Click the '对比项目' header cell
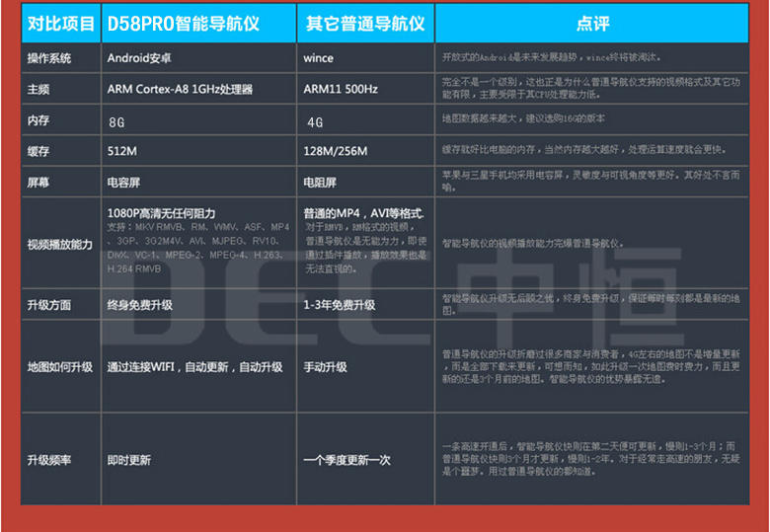Viewport: 770px width, 532px height. (x=61, y=24)
